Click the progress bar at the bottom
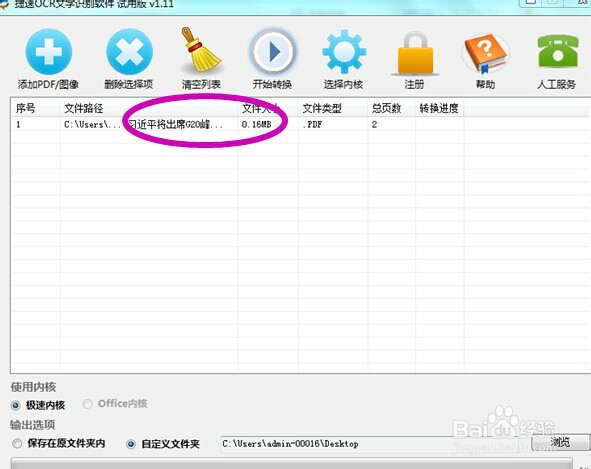591x469 pixels. click(x=291, y=463)
